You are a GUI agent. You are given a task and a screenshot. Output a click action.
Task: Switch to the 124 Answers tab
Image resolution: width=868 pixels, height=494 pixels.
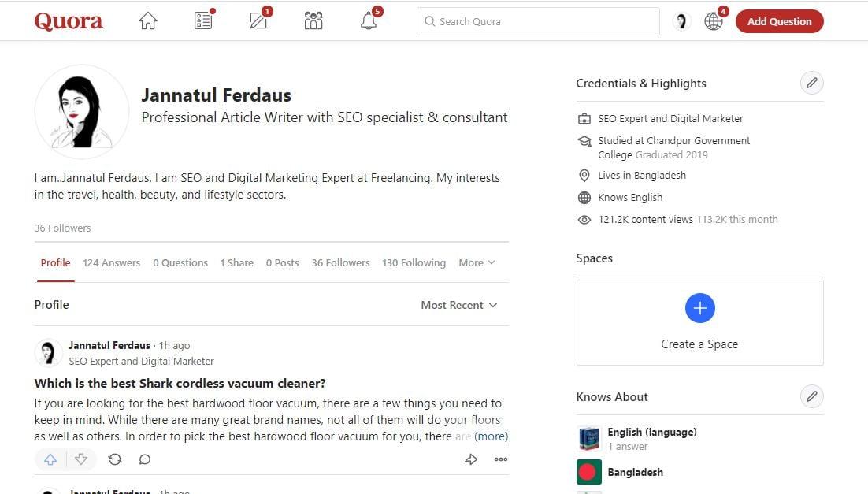[111, 262]
